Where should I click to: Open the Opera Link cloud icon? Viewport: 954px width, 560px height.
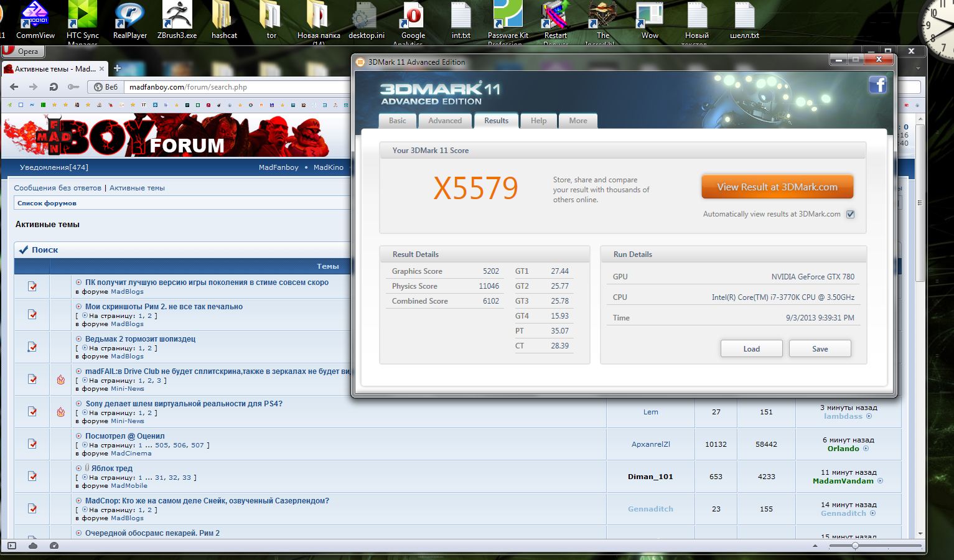coord(33,546)
